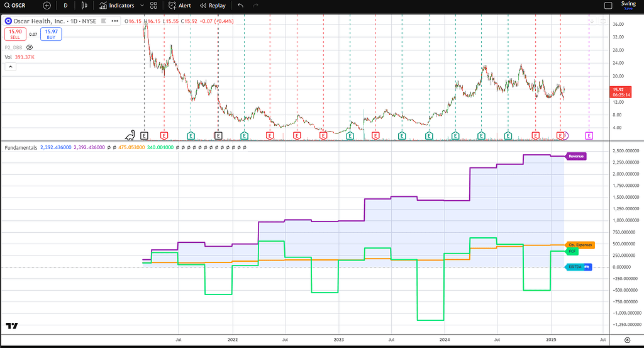Click the 15.97 BUY button
The image size is (644, 348).
[50, 33]
